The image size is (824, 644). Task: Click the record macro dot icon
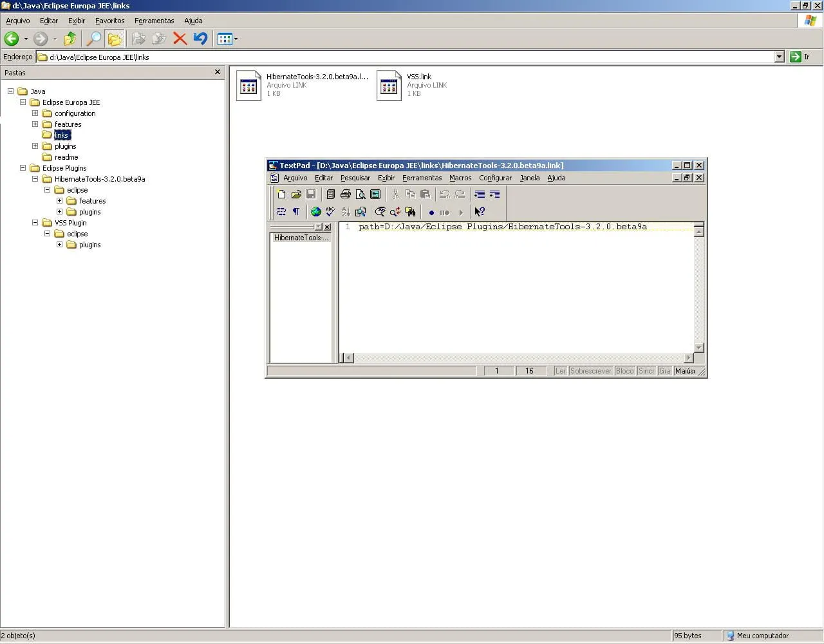[x=431, y=213]
